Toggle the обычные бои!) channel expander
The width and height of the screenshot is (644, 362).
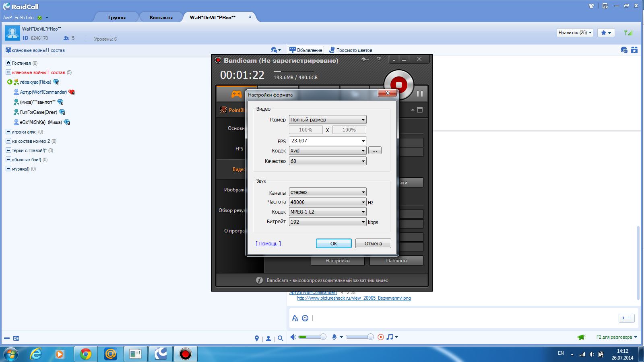coord(8,159)
